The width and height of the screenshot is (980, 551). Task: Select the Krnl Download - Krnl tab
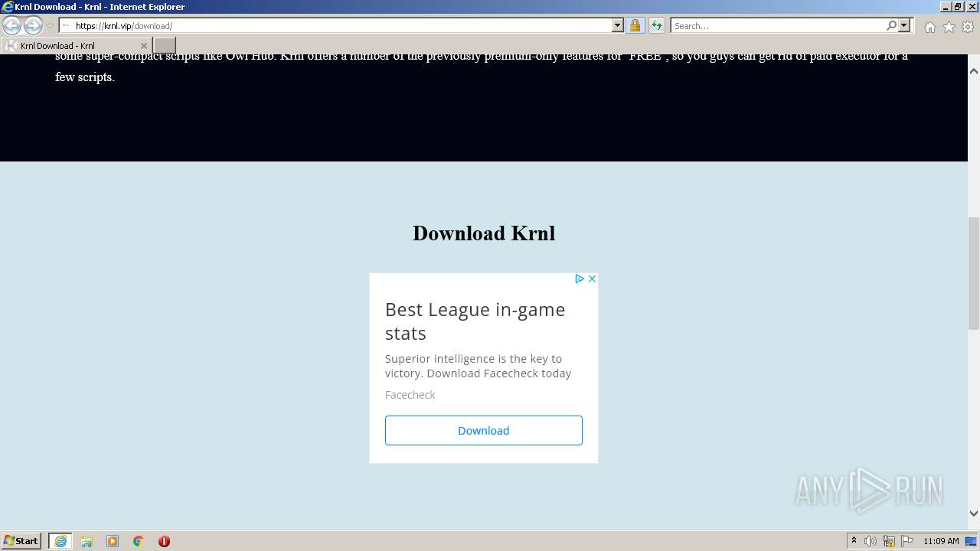(76, 46)
